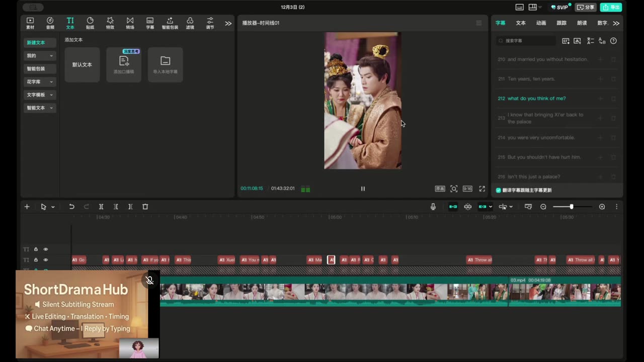Toggle the lock on upper text track
The width and height of the screenshot is (644, 362).
click(36, 249)
